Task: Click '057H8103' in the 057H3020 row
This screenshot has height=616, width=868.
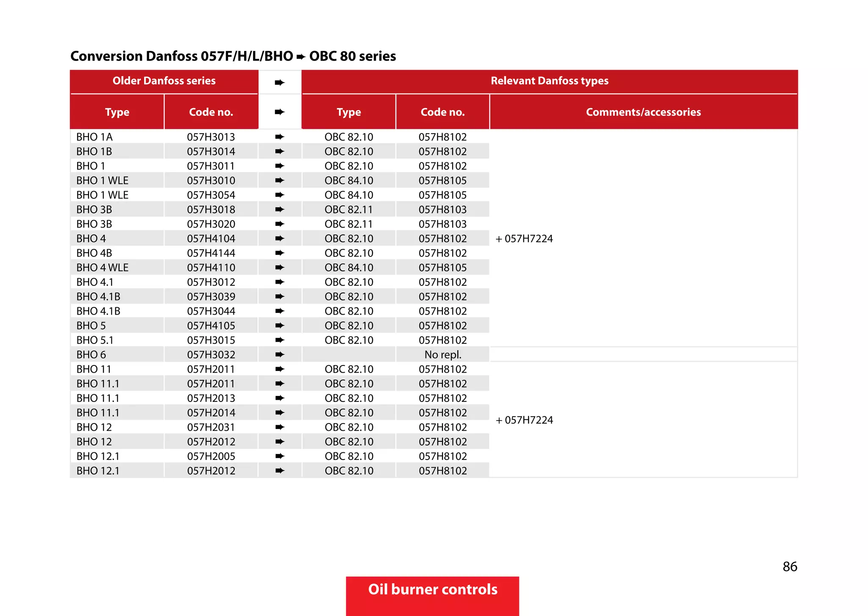Action: [x=443, y=224]
